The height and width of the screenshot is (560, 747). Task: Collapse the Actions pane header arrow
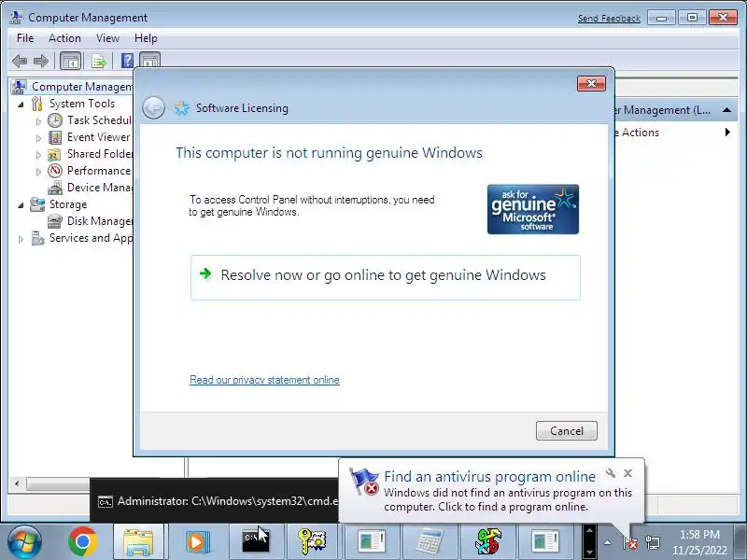[x=726, y=110]
